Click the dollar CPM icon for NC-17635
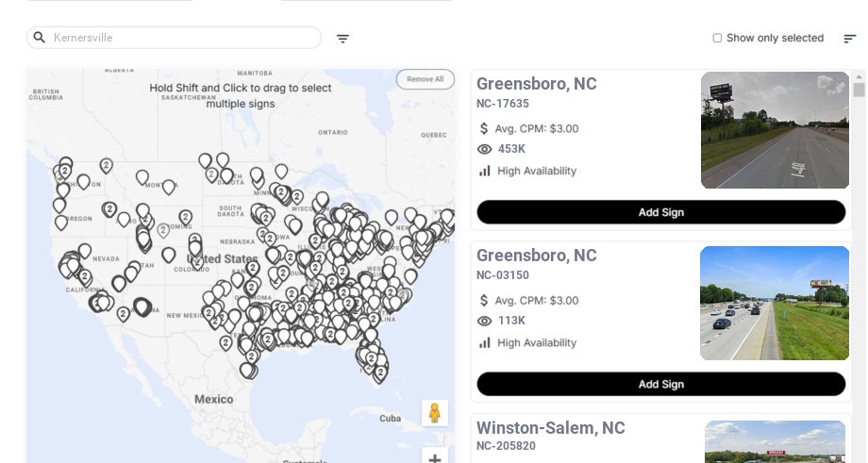Screen dimensions: 868x463 [485, 128]
